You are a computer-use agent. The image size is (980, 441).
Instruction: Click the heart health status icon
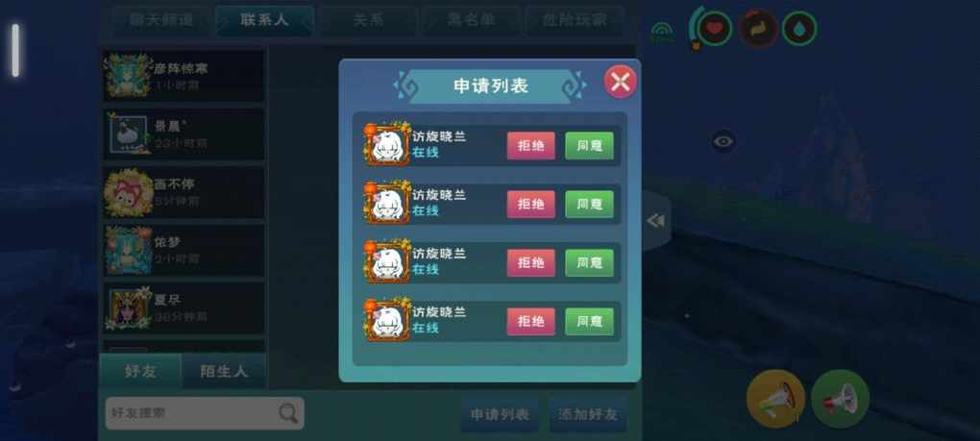[715, 29]
